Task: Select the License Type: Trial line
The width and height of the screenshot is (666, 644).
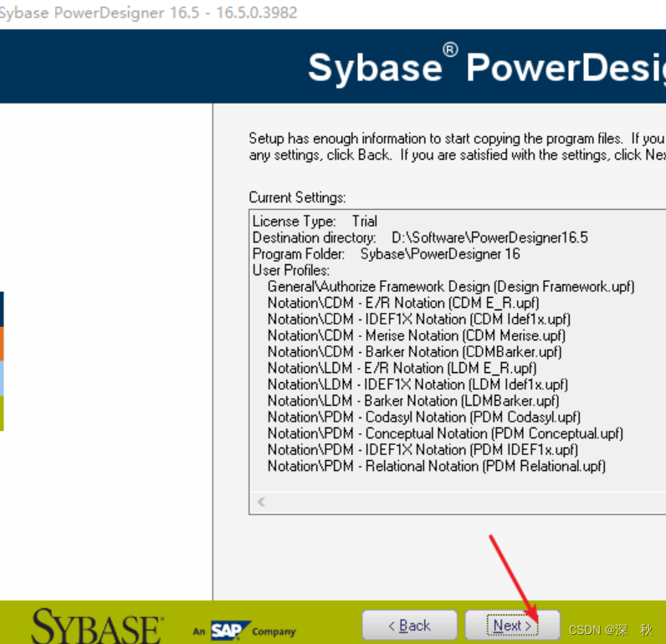Action: pos(315,221)
